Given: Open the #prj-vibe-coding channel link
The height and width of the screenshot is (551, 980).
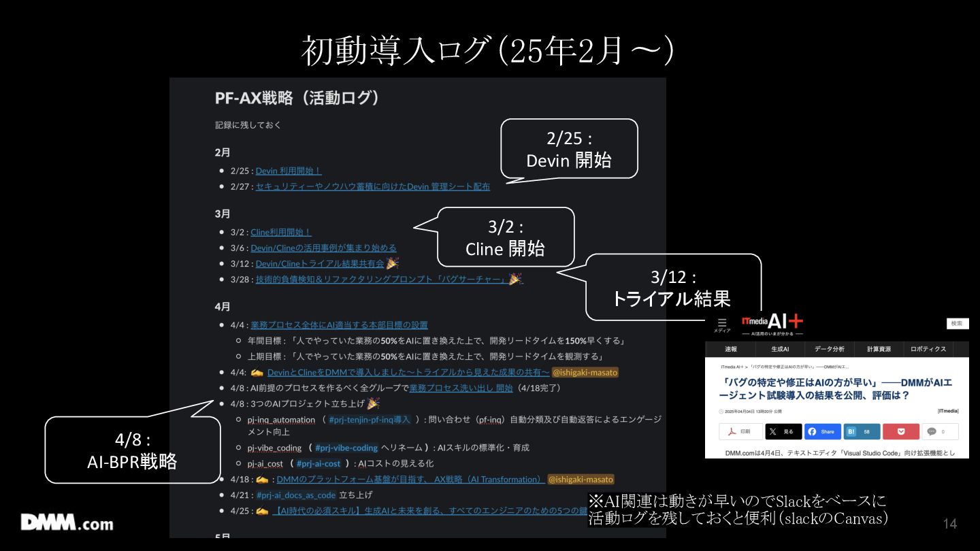Looking at the screenshot, I should pyautogui.click(x=346, y=448).
